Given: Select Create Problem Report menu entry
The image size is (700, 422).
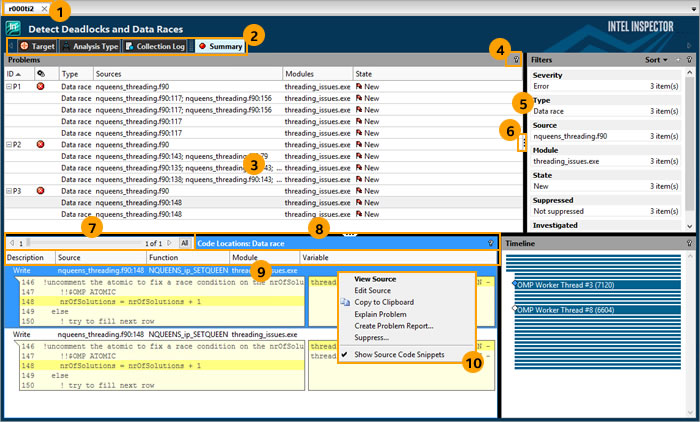Looking at the screenshot, I should click(393, 325).
